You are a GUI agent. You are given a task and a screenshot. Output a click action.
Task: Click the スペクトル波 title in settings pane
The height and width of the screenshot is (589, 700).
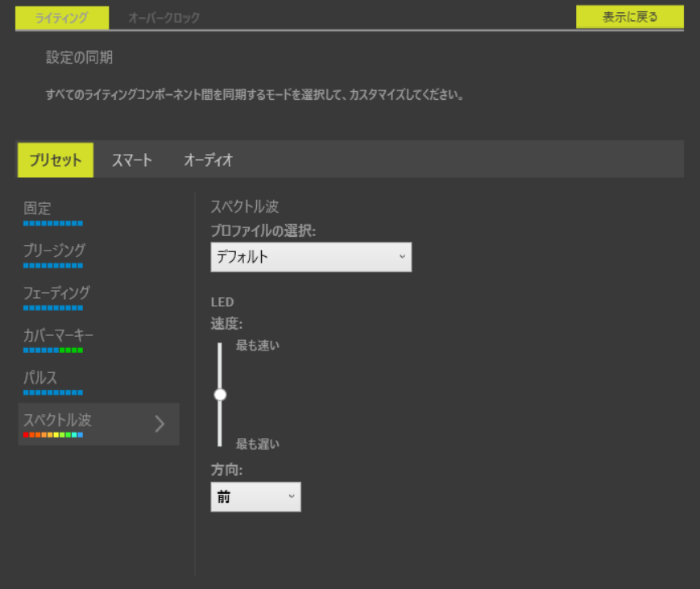point(245,206)
